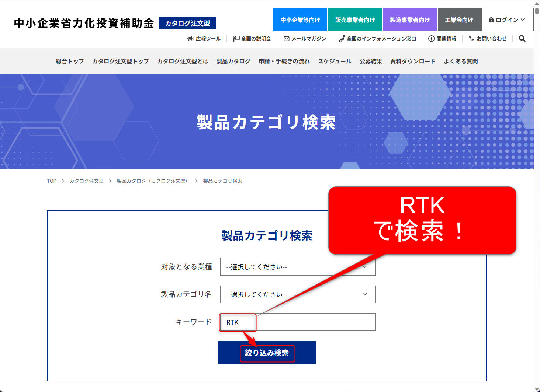This screenshot has height=392, width=540.
Task: Click the phone icon for お問い合わせ
Action: click(471, 39)
